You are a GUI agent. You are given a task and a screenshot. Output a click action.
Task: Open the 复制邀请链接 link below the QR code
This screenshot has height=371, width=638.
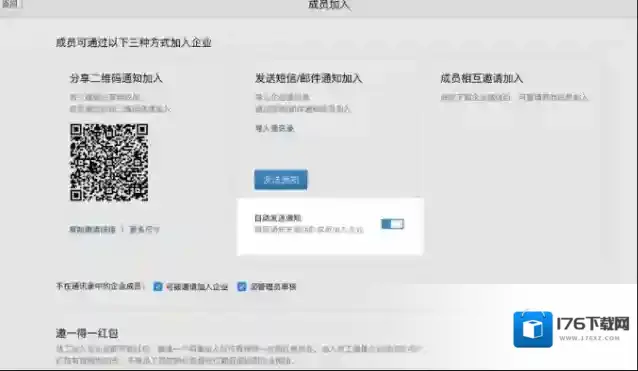point(92,229)
